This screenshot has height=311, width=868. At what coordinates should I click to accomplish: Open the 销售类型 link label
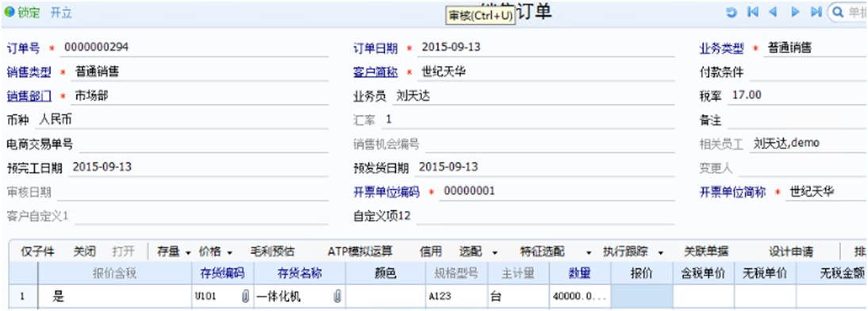29,72
